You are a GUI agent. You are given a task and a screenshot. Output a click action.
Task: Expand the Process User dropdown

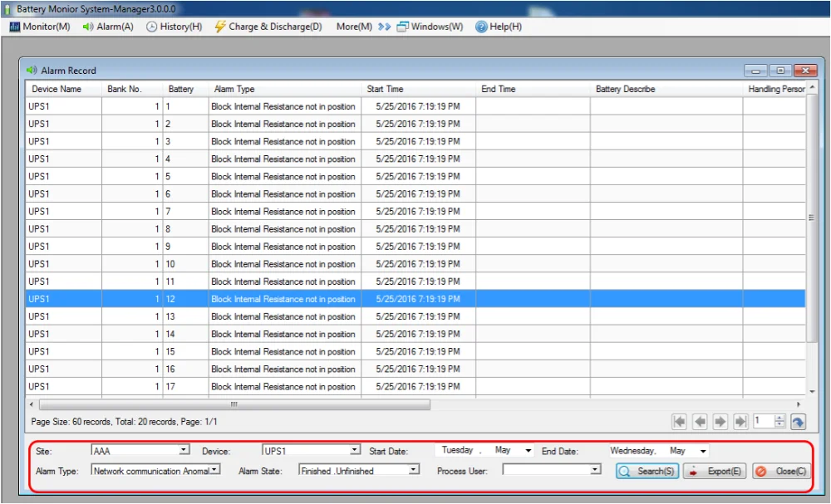pos(595,470)
